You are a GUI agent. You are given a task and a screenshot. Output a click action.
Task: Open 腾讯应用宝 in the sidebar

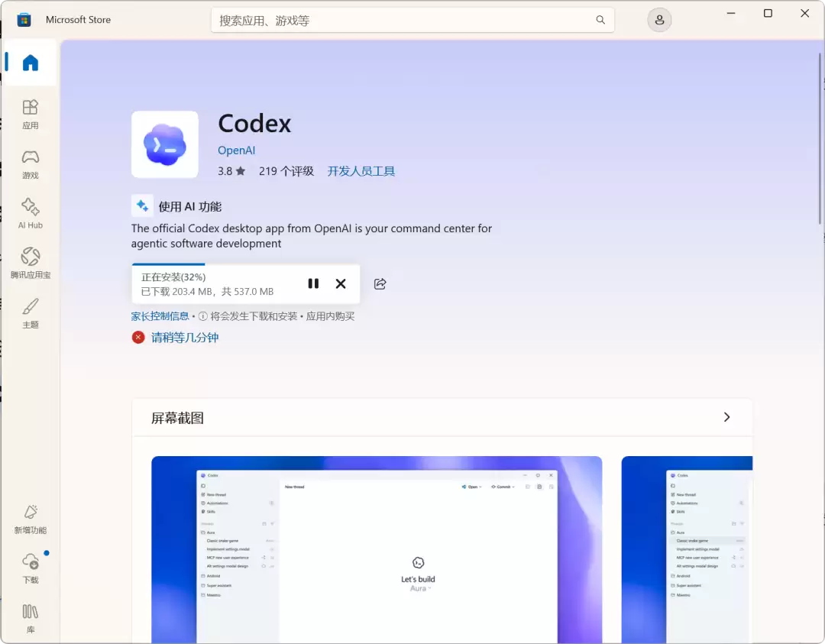pos(30,264)
